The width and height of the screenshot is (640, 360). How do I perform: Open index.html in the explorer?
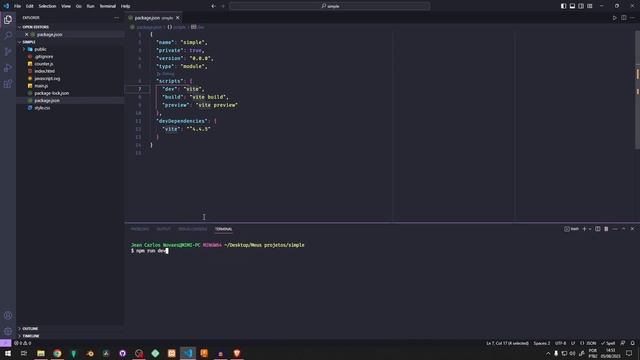[x=44, y=71]
